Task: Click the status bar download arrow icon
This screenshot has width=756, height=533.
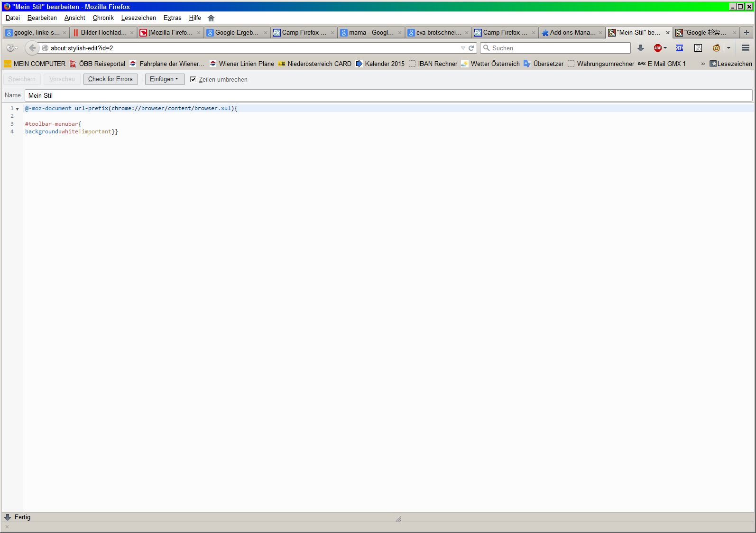Action: pos(8,517)
